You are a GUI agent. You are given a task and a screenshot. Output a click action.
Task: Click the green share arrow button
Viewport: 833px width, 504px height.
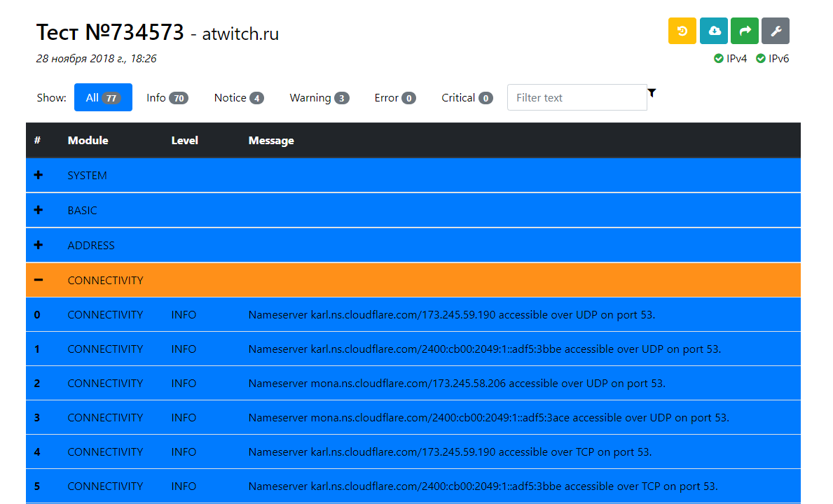745,31
